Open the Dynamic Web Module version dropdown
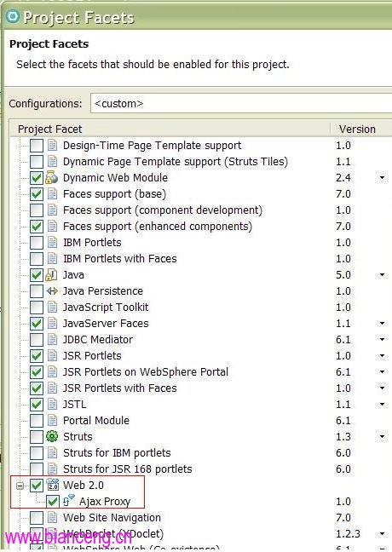The width and height of the screenshot is (392, 552). (x=382, y=178)
